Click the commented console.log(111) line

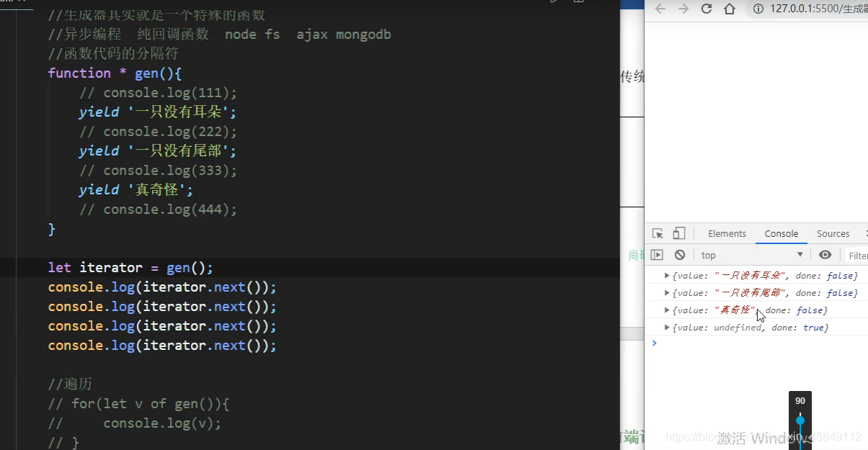[x=158, y=93]
